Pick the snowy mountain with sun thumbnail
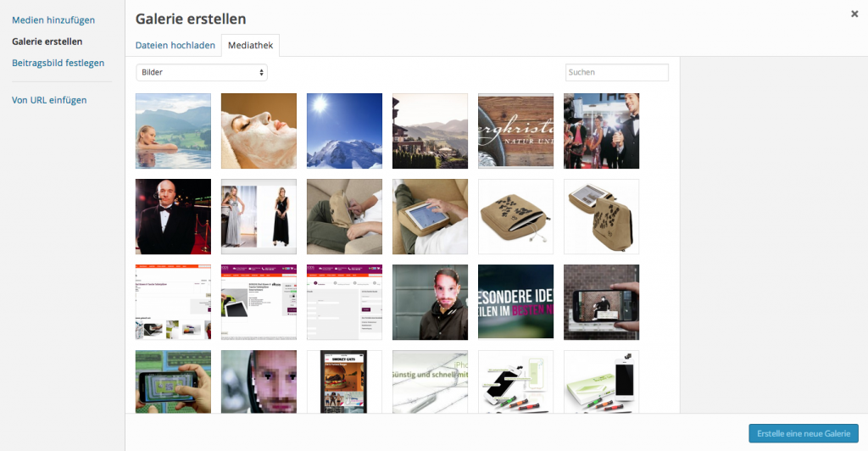The image size is (868, 451). point(344,131)
